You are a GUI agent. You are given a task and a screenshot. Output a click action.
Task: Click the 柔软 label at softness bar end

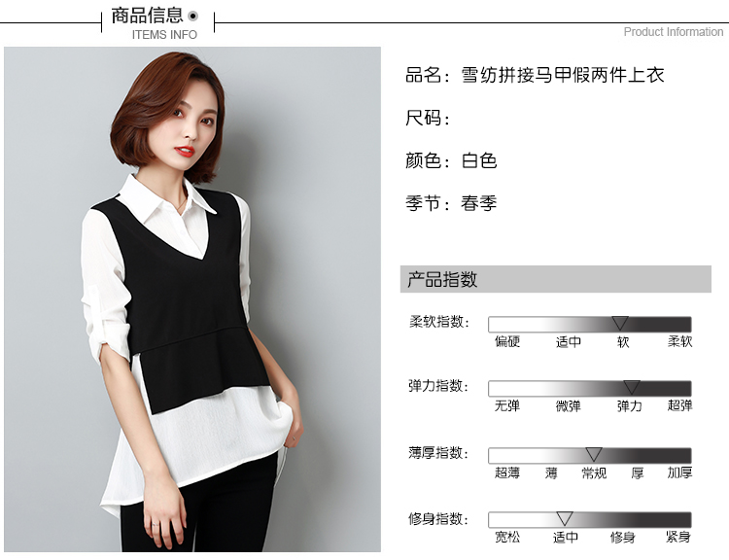click(x=679, y=342)
